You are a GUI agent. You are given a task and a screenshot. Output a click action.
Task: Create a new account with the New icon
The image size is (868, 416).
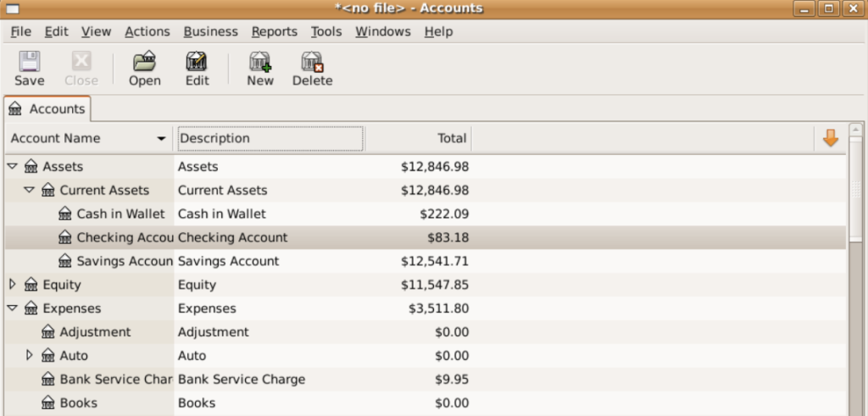(259, 63)
